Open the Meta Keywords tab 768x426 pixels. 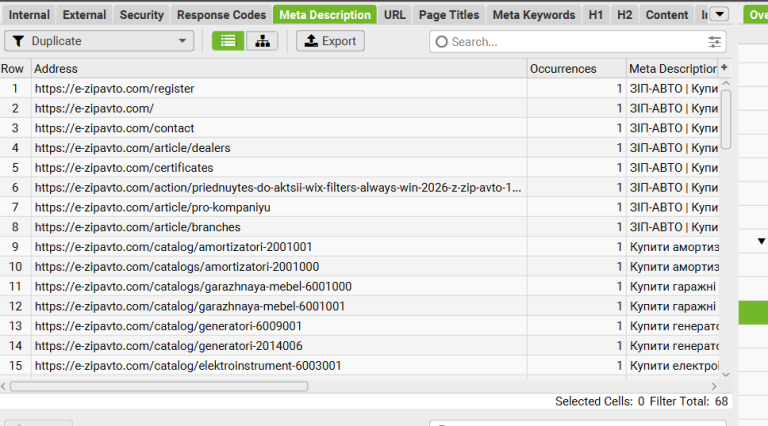[534, 15]
